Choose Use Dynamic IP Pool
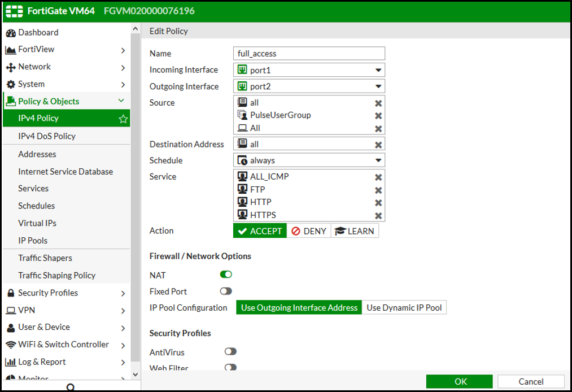Image resolution: width=572 pixels, height=392 pixels. tap(404, 308)
